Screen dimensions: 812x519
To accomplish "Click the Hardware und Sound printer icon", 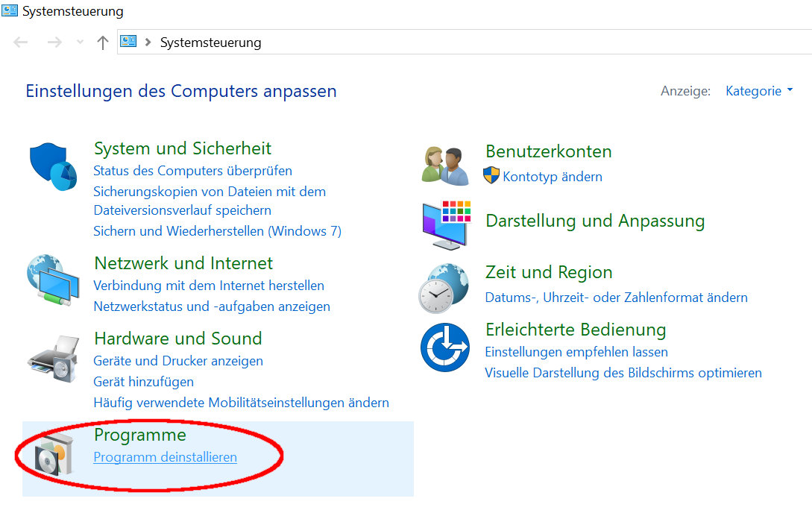I will [x=54, y=359].
